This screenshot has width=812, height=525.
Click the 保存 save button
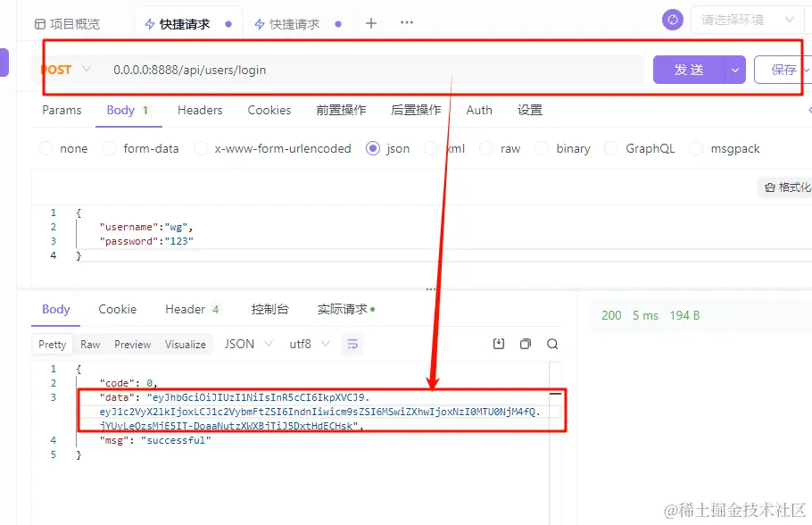(x=783, y=70)
